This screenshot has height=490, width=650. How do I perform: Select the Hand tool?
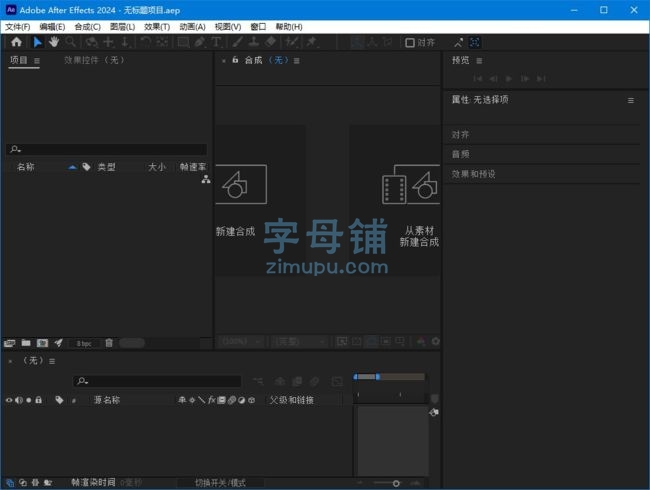click(x=54, y=42)
